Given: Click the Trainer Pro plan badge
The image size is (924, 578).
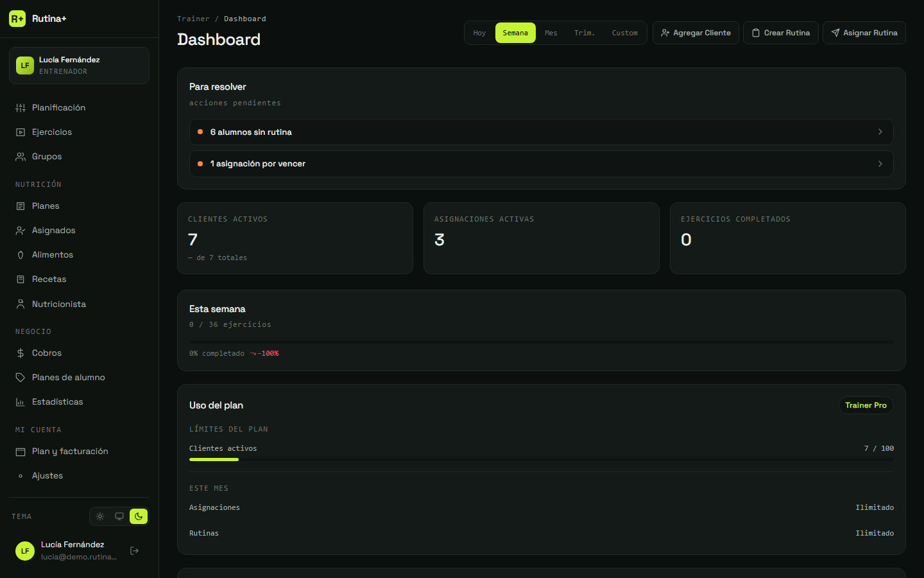Looking at the screenshot, I should pyautogui.click(x=866, y=405).
